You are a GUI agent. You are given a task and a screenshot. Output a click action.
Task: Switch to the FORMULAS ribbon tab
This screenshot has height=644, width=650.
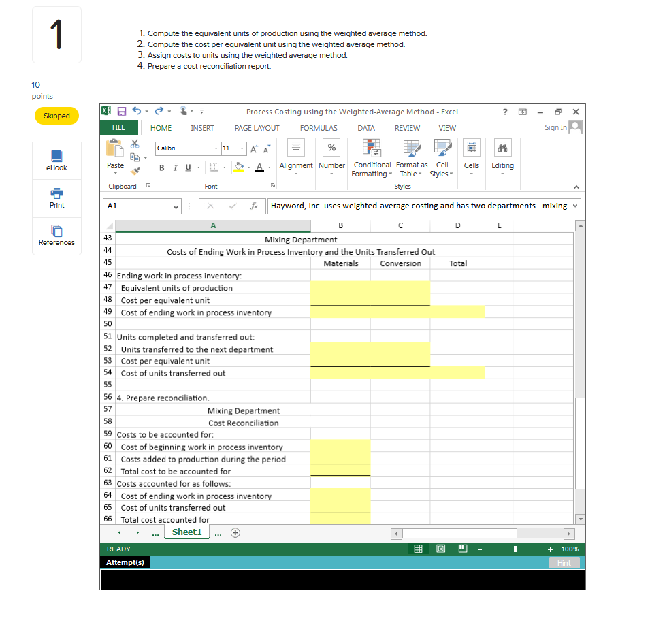(x=319, y=128)
